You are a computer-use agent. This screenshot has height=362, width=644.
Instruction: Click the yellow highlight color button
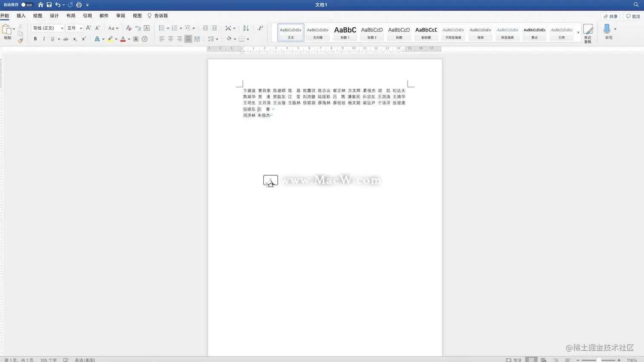(110, 39)
